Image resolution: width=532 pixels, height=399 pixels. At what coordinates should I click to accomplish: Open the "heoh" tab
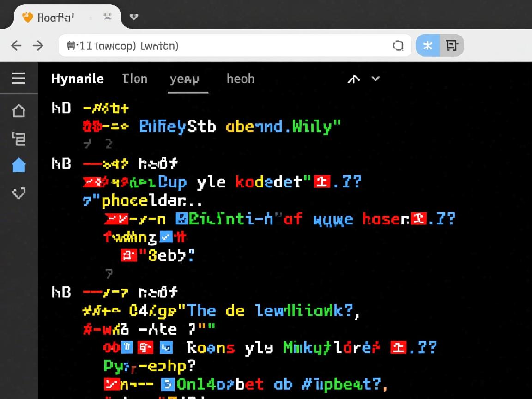[x=240, y=79]
